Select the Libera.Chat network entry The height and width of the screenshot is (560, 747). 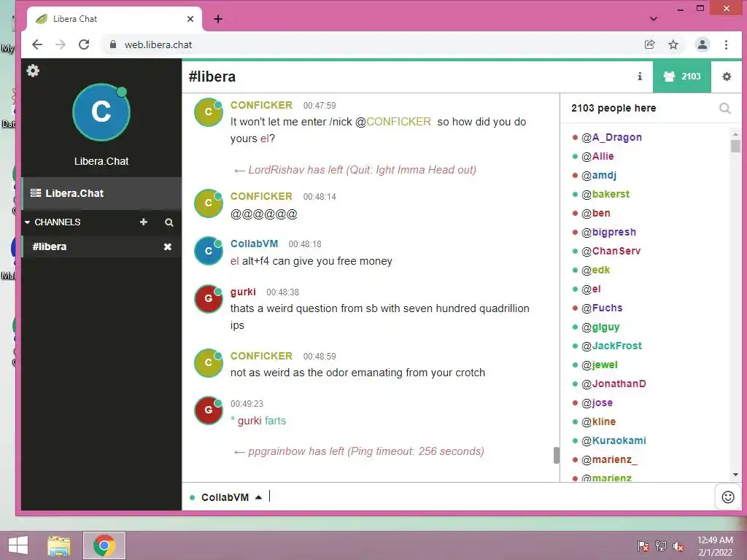pos(101,193)
